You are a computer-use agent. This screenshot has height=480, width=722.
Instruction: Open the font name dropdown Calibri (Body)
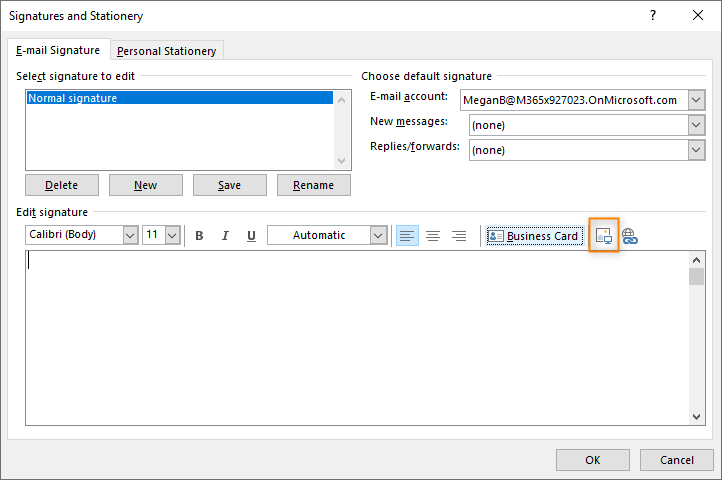point(130,235)
